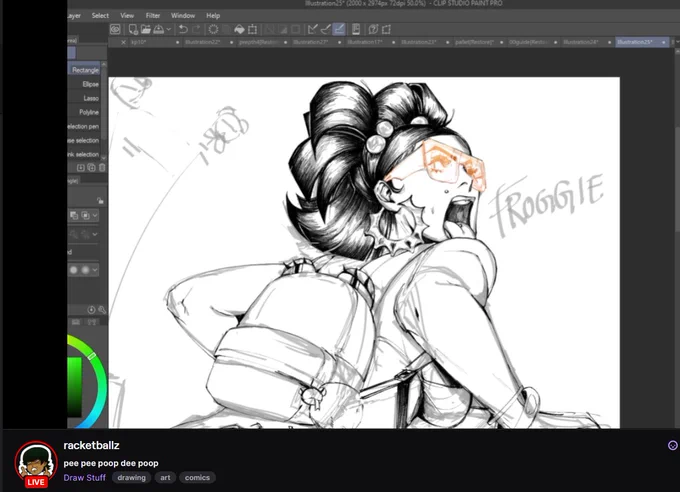Image resolution: width=680 pixels, height=492 pixels.
Task: Click the Delete sub tool trash icon
Action: (102, 167)
